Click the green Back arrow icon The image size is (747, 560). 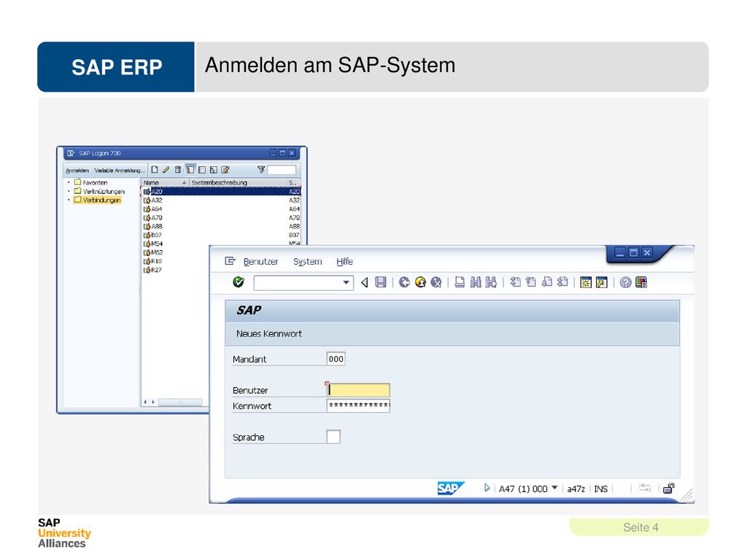click(404, 282)
